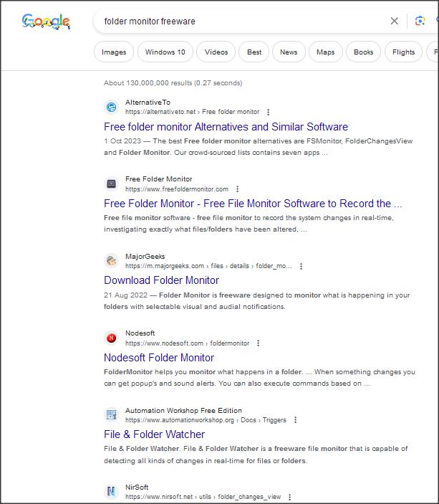
Task: Click the www.nirsoft.net URL breadcrumb
Action: click(203, 497)
